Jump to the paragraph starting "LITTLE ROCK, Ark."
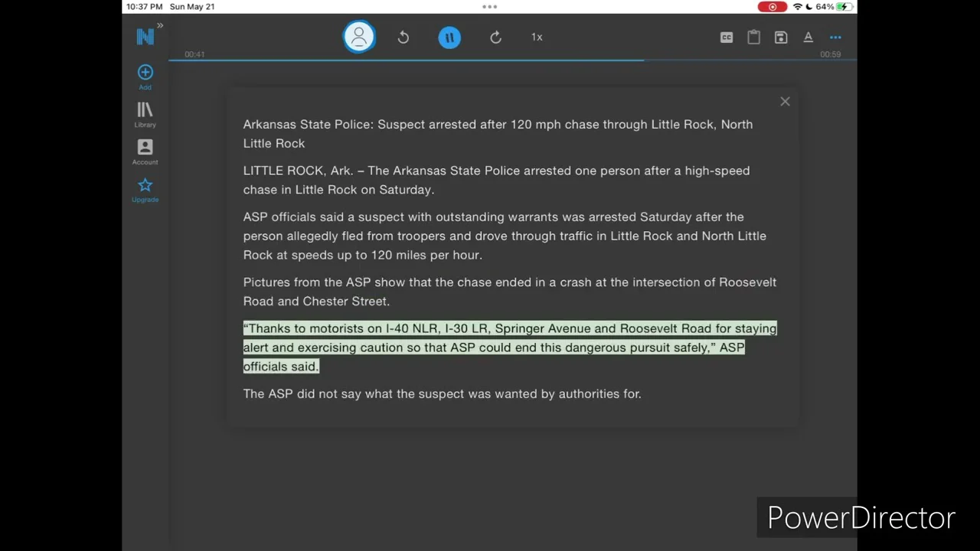Image resolution: width=980 pixels, height=551 pixels. pyautogui.click(x=496, y=180)
